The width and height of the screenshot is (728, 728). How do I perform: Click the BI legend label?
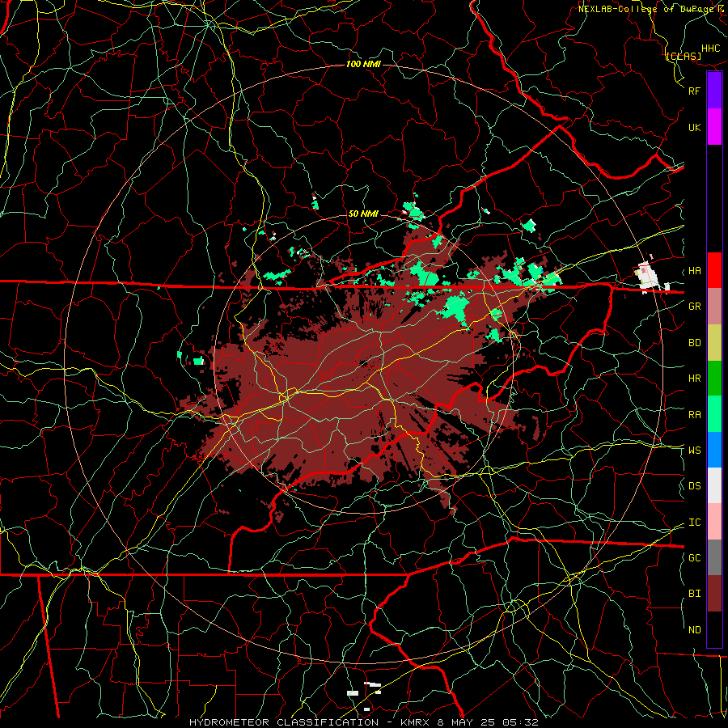pos(694,594)
